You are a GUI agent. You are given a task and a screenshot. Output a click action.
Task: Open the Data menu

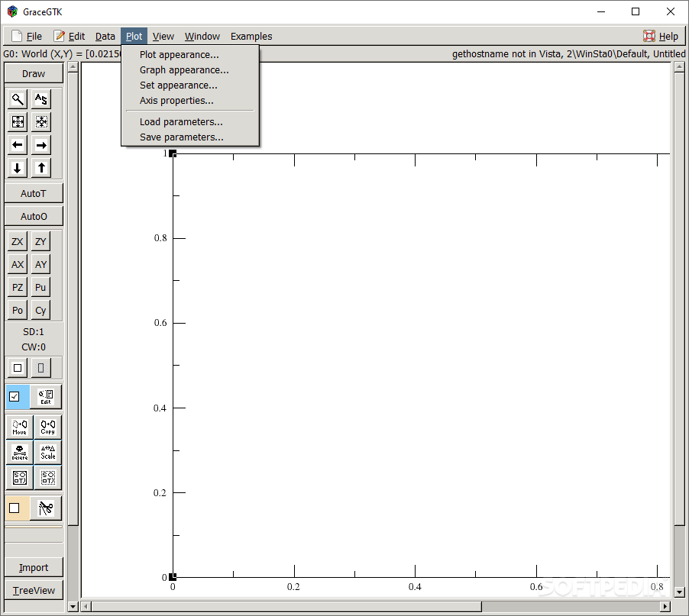point(105,37)
